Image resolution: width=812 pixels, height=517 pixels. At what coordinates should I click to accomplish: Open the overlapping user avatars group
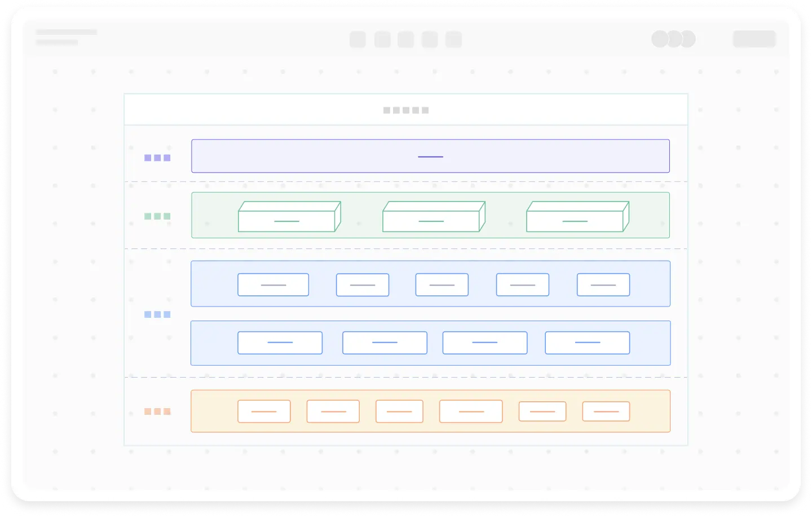673,39
